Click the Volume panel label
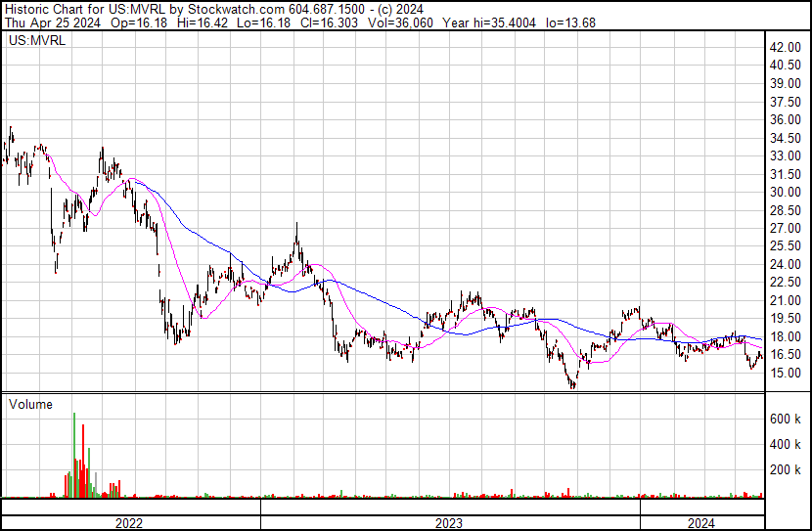 click(x=30, y=404)
